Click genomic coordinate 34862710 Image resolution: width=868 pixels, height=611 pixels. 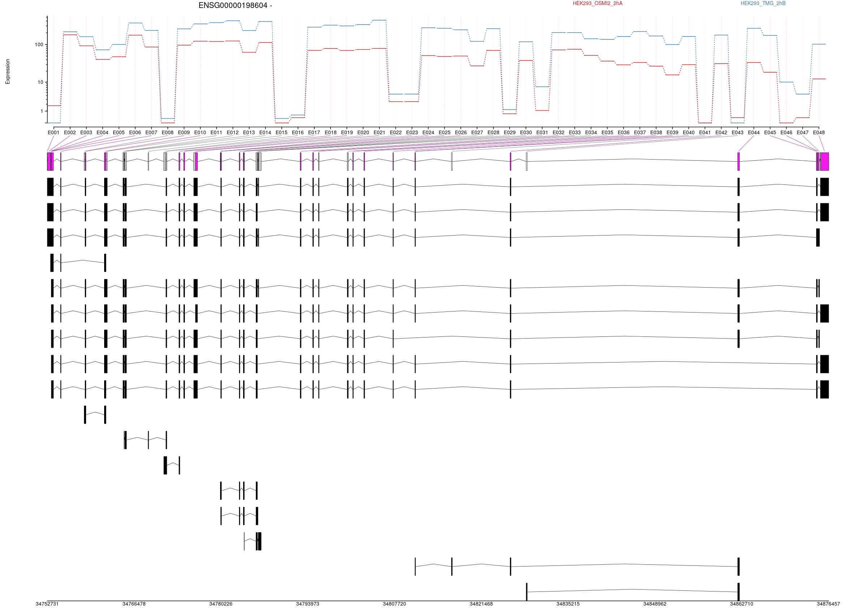pyautogui.click(x=742, y=604)
